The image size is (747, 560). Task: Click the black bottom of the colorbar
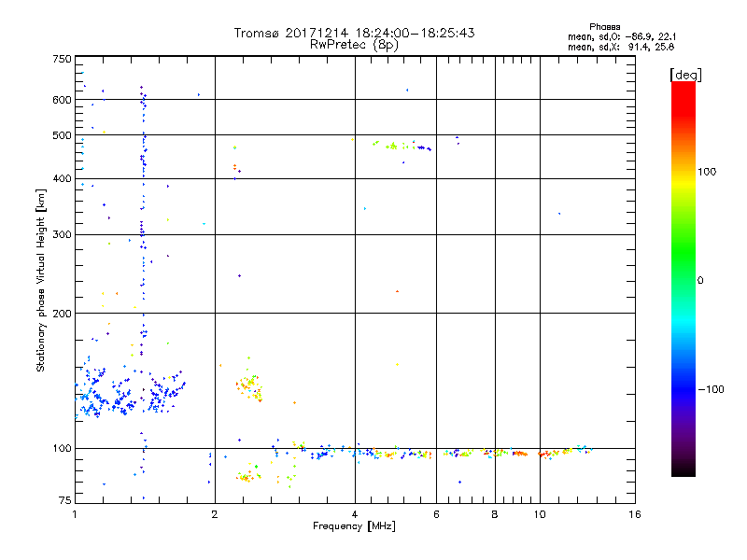684,469
